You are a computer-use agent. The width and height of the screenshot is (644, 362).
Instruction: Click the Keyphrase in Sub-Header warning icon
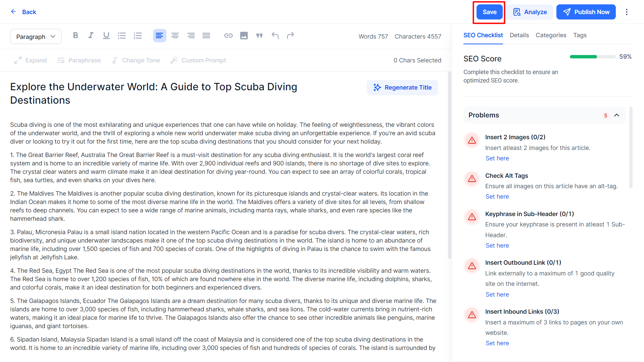(x=472, y=217)
